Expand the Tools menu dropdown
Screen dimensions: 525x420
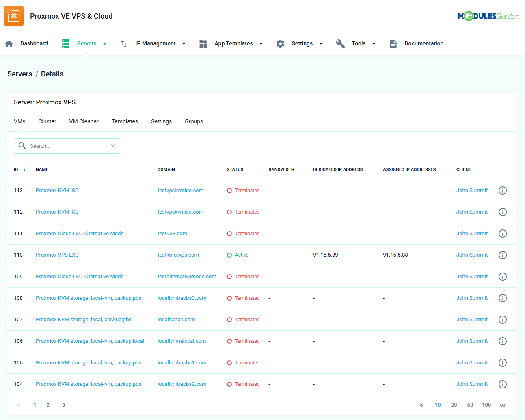(374, 44)
